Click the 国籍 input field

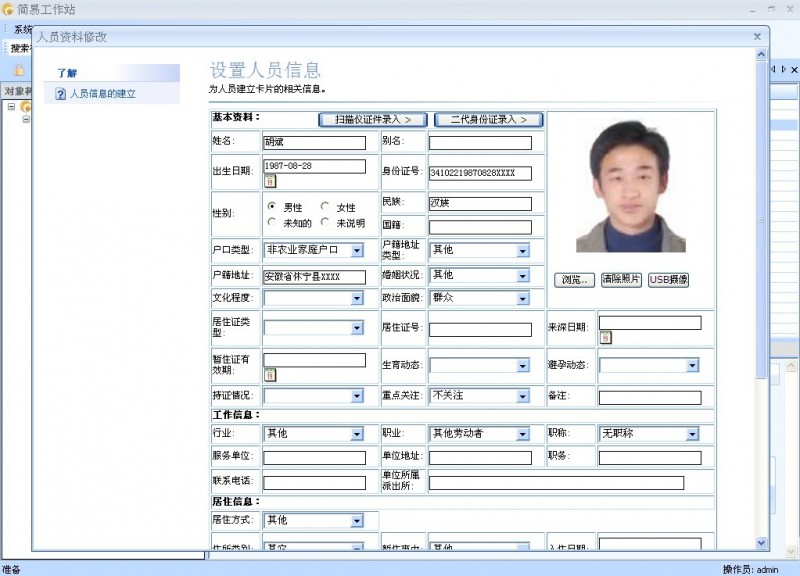[480, 227]
